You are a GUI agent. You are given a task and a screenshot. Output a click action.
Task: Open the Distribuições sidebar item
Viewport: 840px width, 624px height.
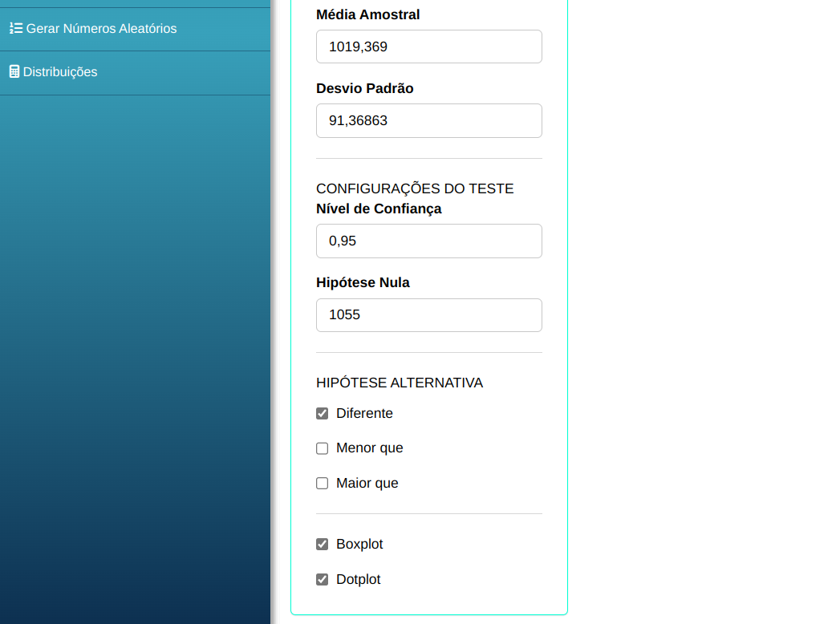(60, 72)
